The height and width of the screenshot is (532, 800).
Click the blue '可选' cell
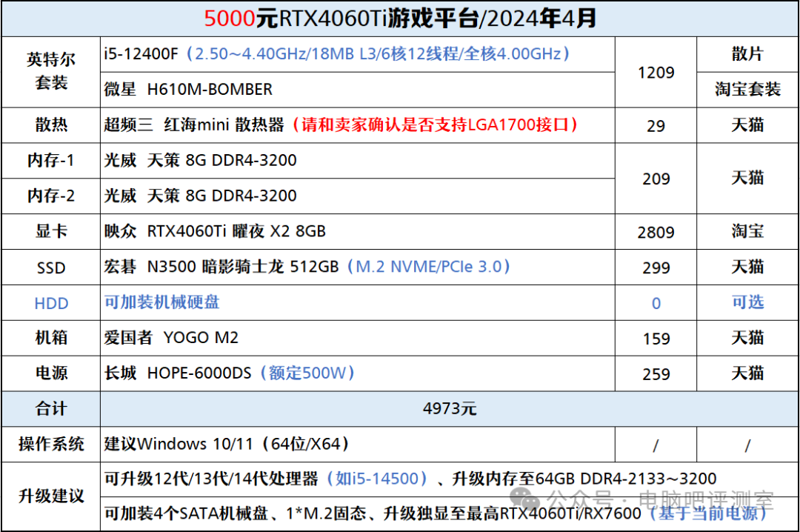pos(747,302)
